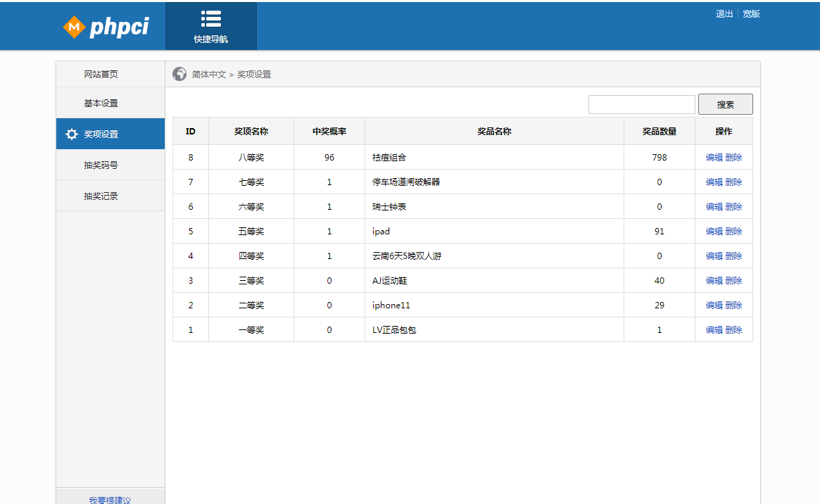
Task: Delete the 一等奖 prize entry
Action: pyautogui.click(x=734, y=329)
